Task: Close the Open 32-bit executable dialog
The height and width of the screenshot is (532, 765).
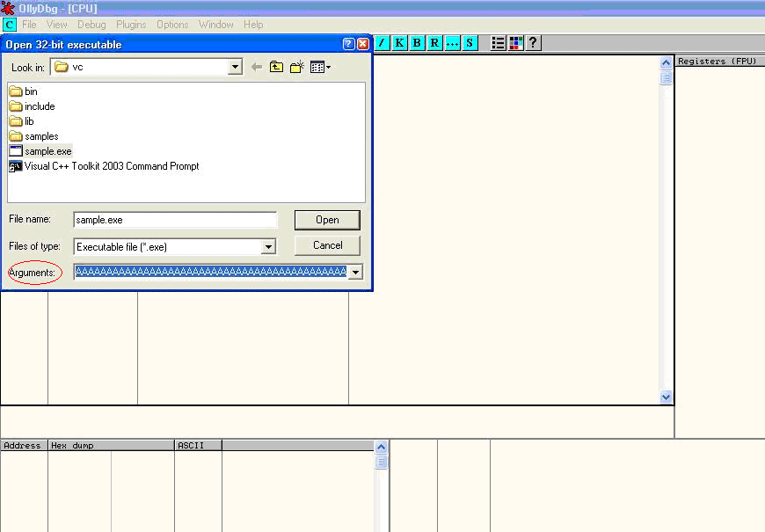Action: 363,45
